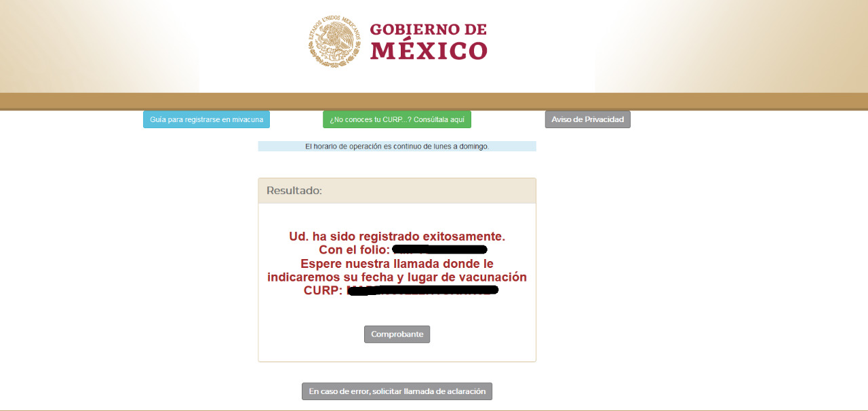Select the 'Espere nuestra llamada' message line

point(397,263)
